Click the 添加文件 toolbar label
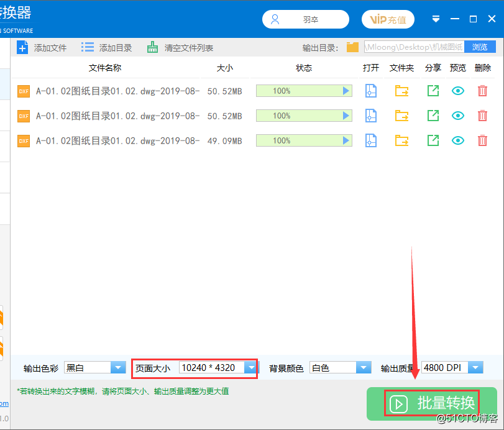Screen dimensions: 504x430 (x=50, y=48)
